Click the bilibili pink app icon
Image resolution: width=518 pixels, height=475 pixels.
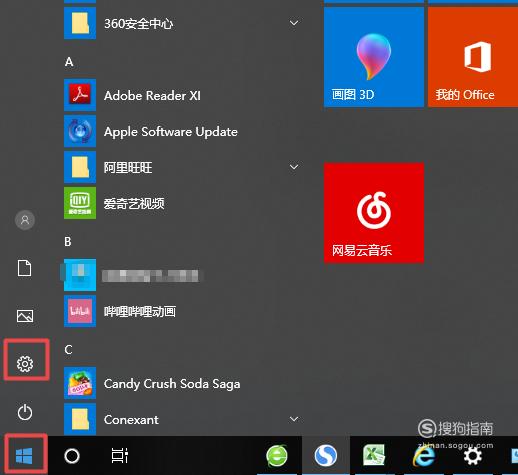coord(80,311)
